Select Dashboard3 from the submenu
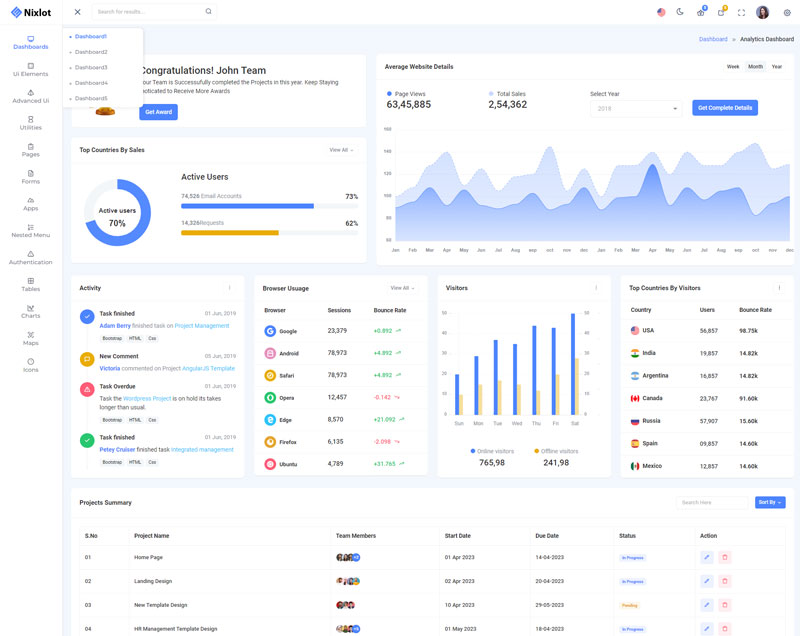 pyautogui.click(x=91, y=67)
